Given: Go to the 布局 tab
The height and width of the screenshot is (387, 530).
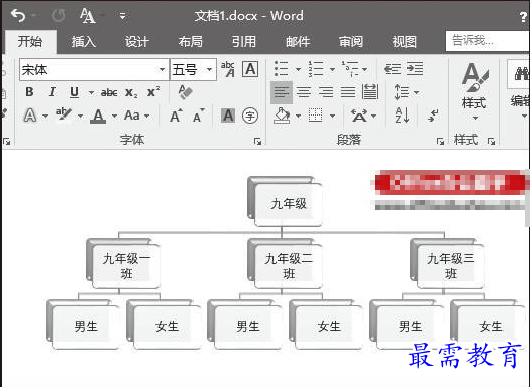Looking at the screenshot, I should [x=190, y=42].
